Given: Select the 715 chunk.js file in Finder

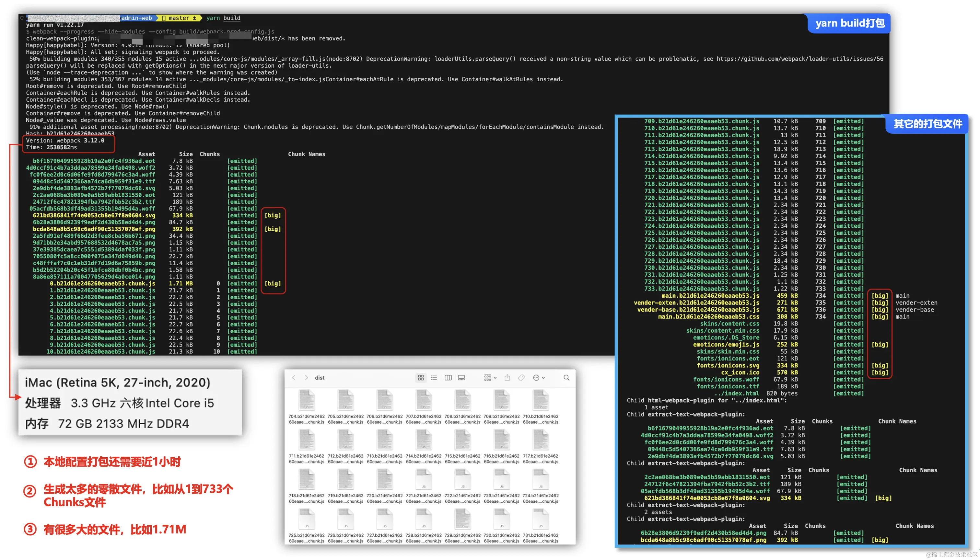Looking at the screenshot, I should (x=463, y=440).
